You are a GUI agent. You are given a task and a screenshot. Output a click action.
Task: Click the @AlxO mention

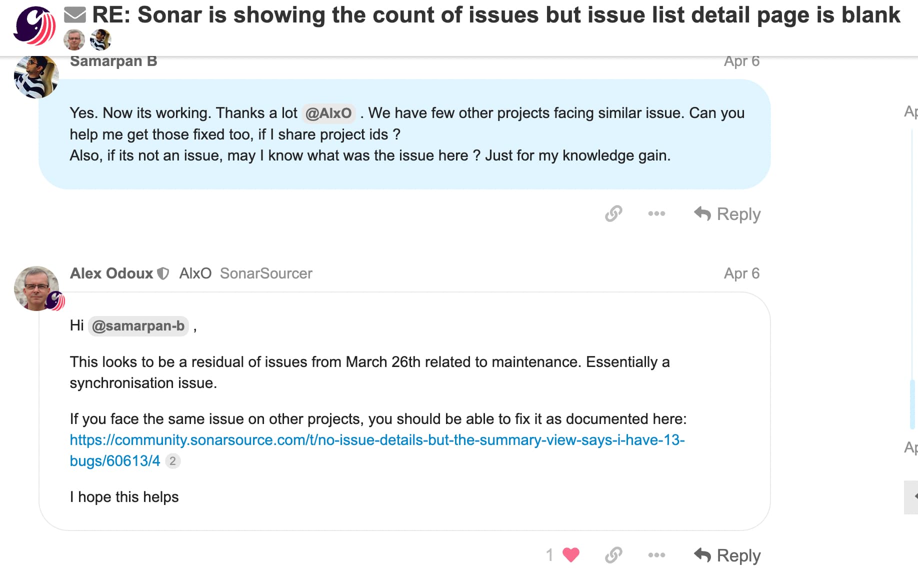click(328, 113)
